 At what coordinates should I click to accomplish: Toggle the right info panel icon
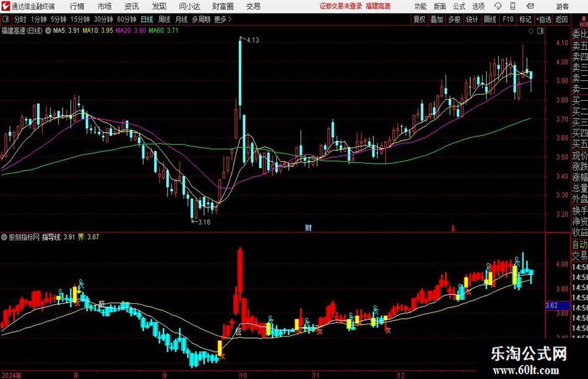pyautogui.click(x=540, y=31)
